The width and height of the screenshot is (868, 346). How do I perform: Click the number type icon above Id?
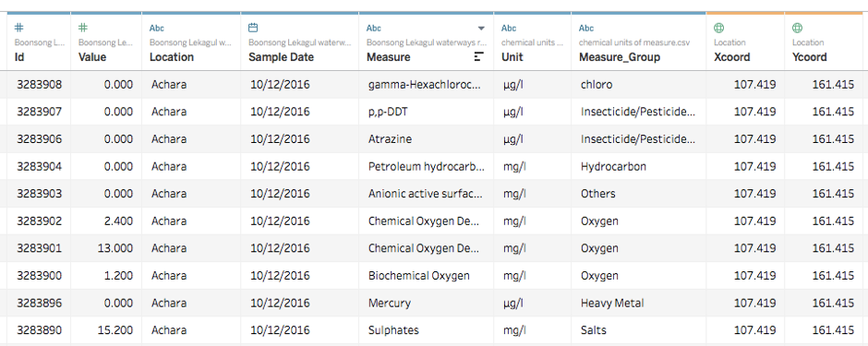[18, 28]
